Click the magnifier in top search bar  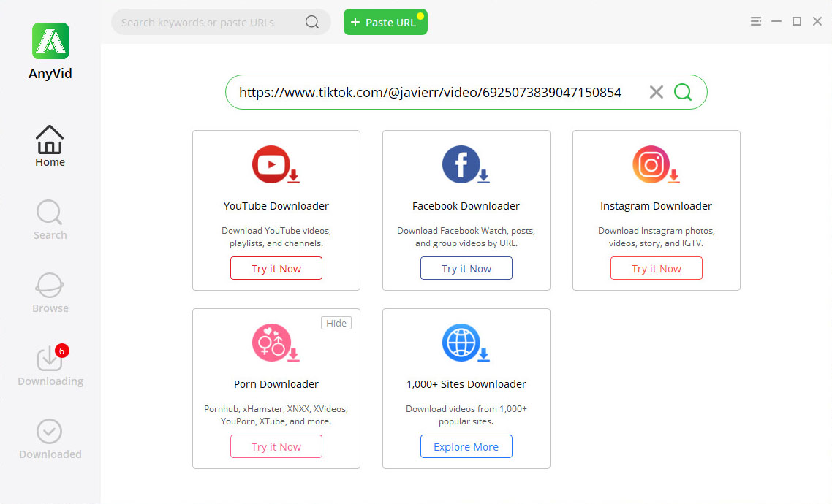pyautogui.click(x=312, y=22)
